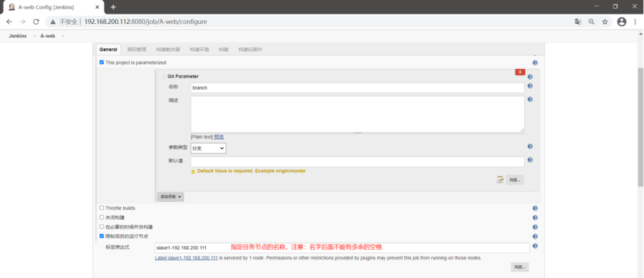
Task: Open the browser translate page icon
Action: pyautogui.click(x=578, y=22)
